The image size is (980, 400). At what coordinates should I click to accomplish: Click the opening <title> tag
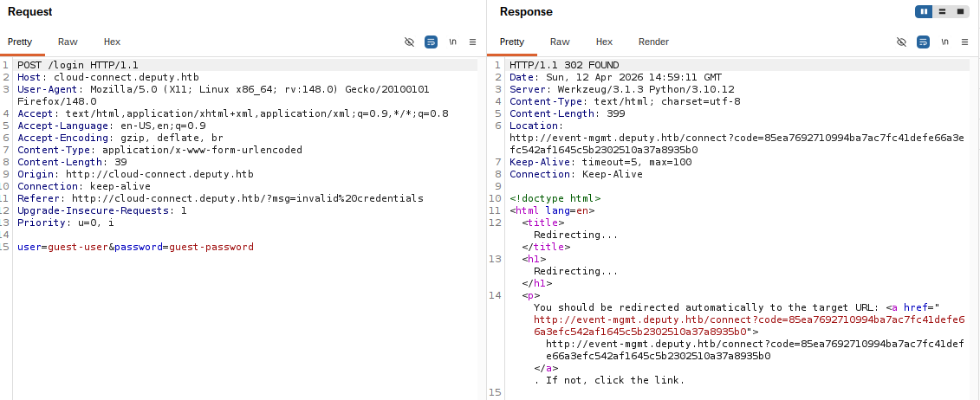543,223
